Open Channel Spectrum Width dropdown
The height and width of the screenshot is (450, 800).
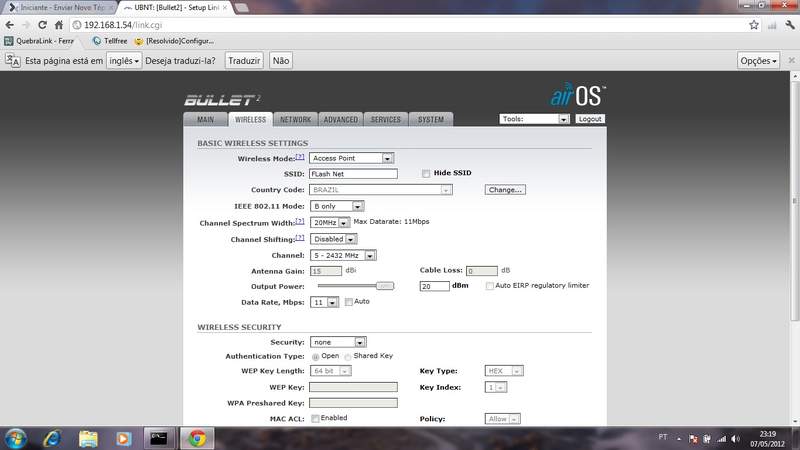point(330,222)
